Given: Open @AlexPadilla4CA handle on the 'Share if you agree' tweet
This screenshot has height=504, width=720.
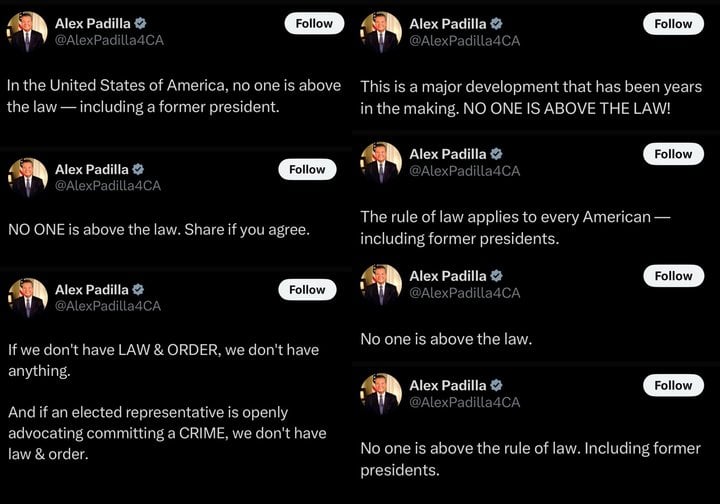Looking at the screenshot, I should [x=108, y=186].
